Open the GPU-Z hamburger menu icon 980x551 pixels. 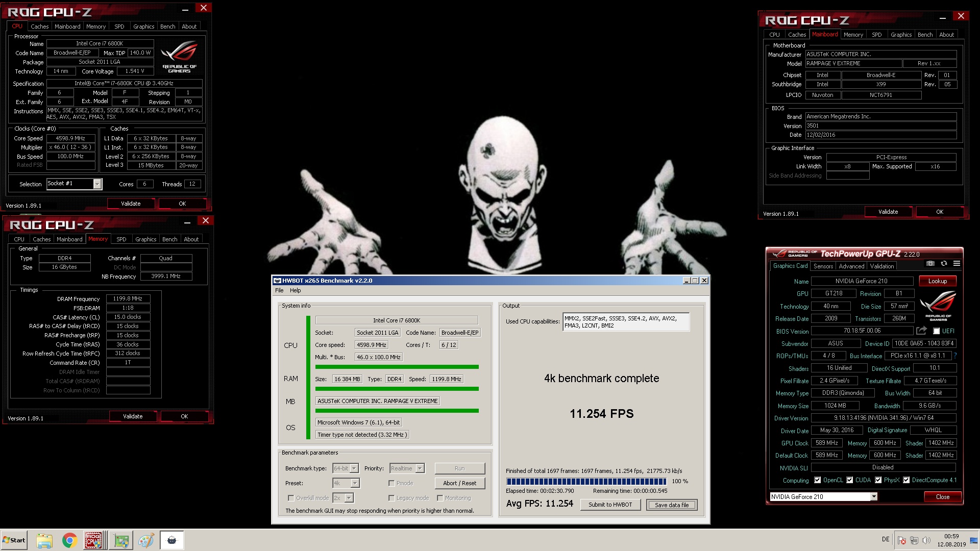tap(957, 264)
